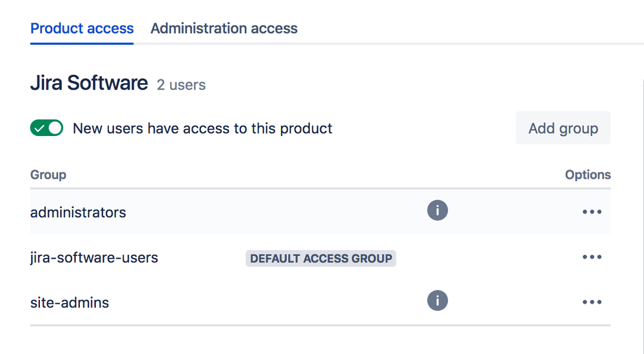
Task: Show info for the site-admins group
Action: pos(437,301)
